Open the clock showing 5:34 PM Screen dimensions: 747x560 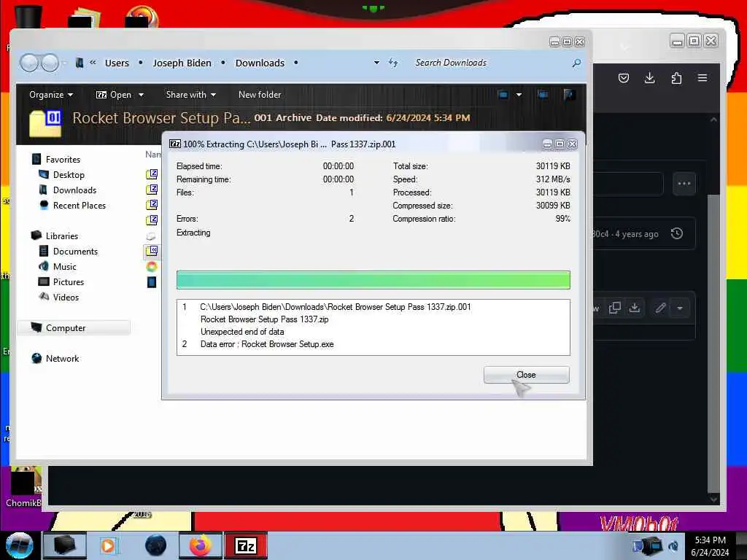[x=710, y=546]
